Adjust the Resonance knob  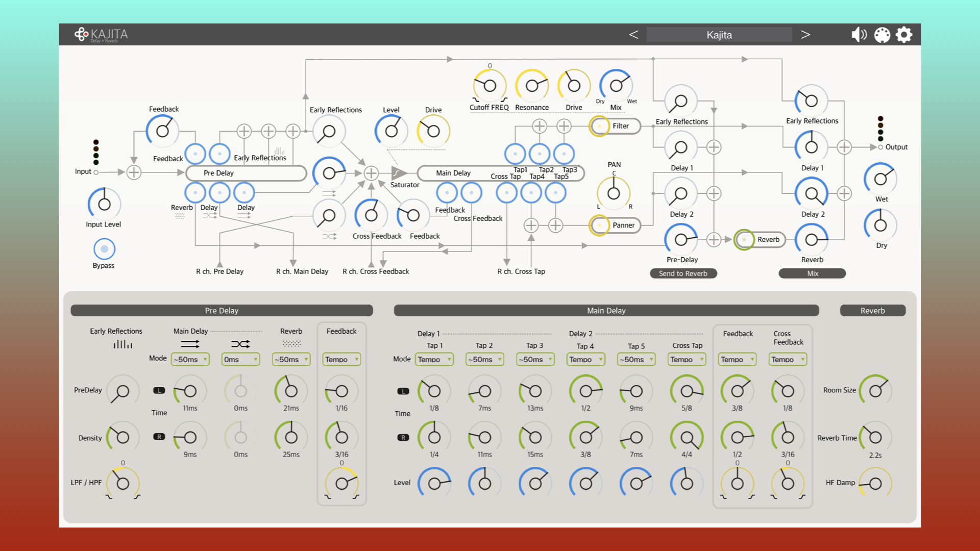[x=532, y=86]
